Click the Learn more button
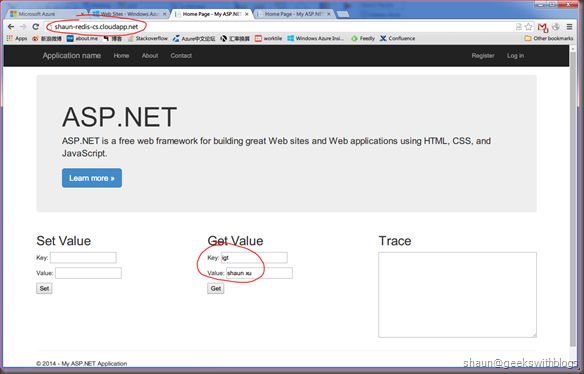This screenshot has height=374, width=584. [x=92, y=178]
